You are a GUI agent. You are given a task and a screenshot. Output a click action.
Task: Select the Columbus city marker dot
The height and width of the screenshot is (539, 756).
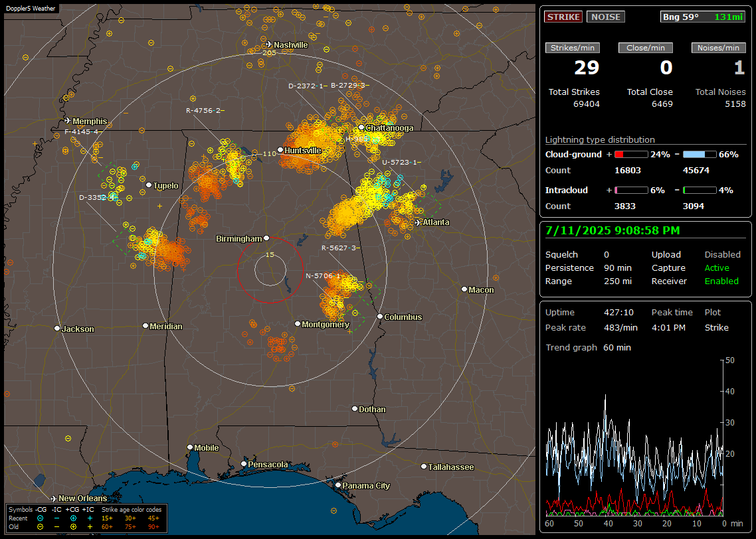[x=380, y=317]
